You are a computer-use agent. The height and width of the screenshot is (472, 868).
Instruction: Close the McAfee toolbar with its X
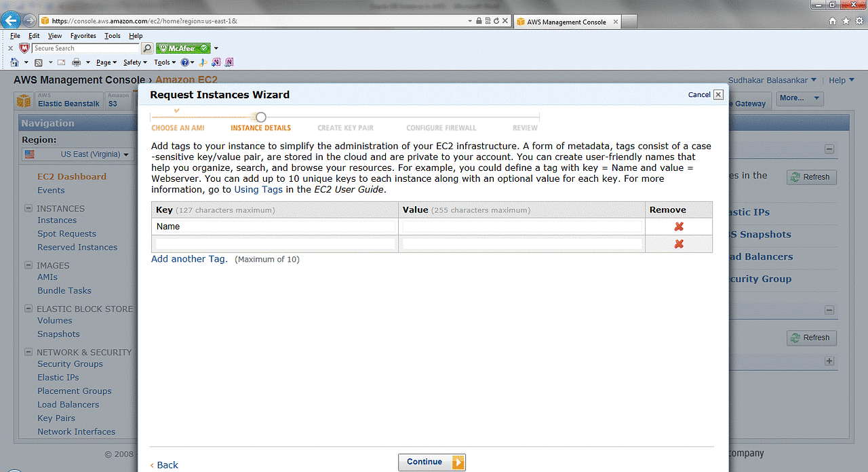[x=10, y=48]
